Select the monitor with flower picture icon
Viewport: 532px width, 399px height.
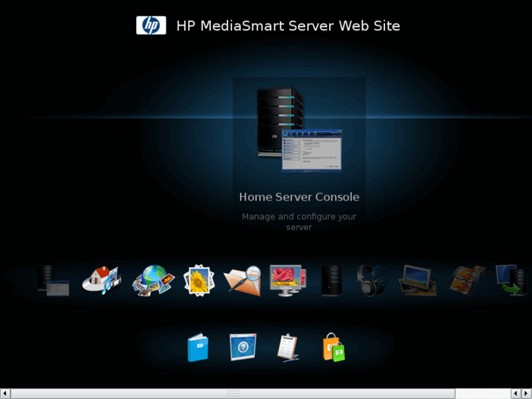288,280
